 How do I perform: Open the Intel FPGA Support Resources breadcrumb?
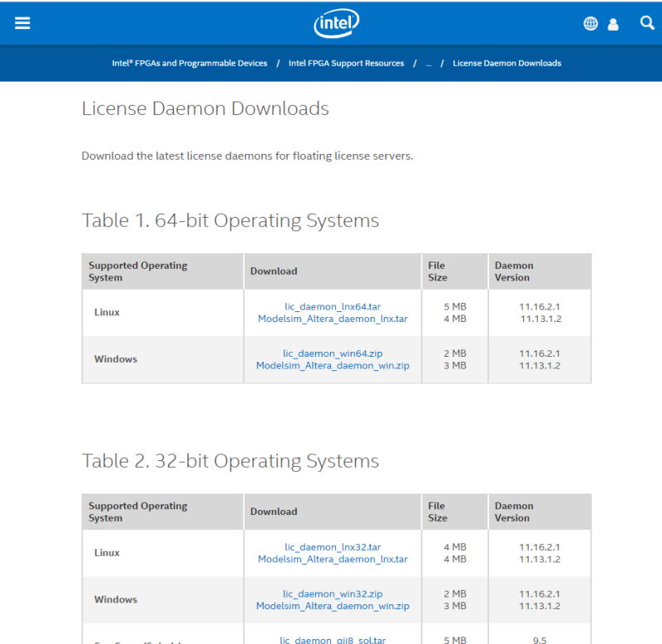click(346, 63)
